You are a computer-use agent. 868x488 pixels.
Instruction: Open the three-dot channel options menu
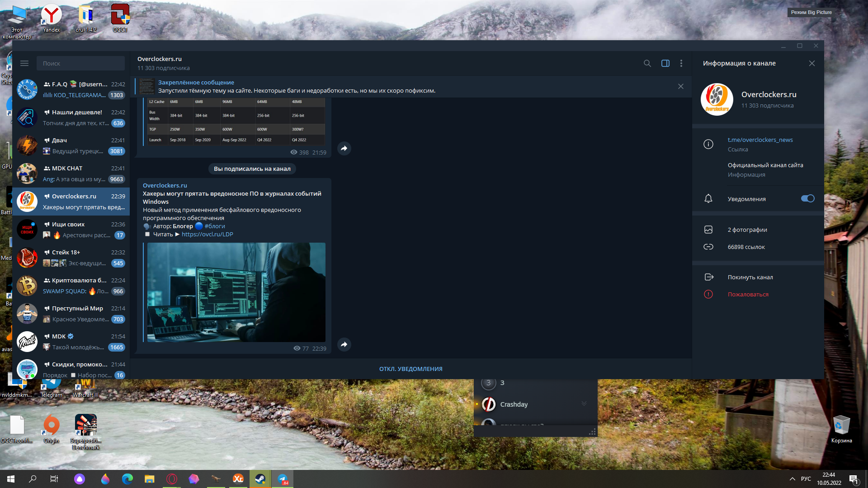coord(681,63)
